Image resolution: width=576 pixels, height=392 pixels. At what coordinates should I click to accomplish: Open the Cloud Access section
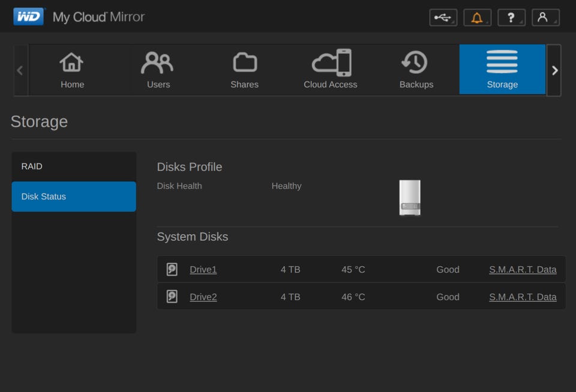[x=331, y=70]
